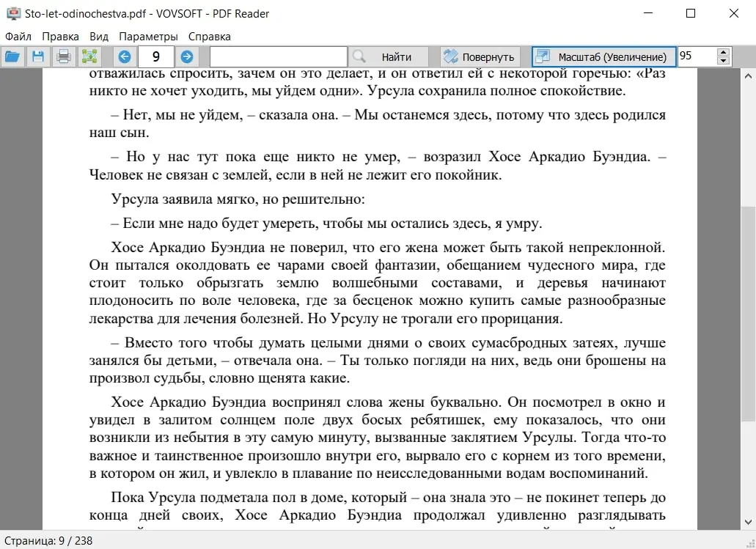
Task: Open the Файл menu
Action: click(18, 37)
